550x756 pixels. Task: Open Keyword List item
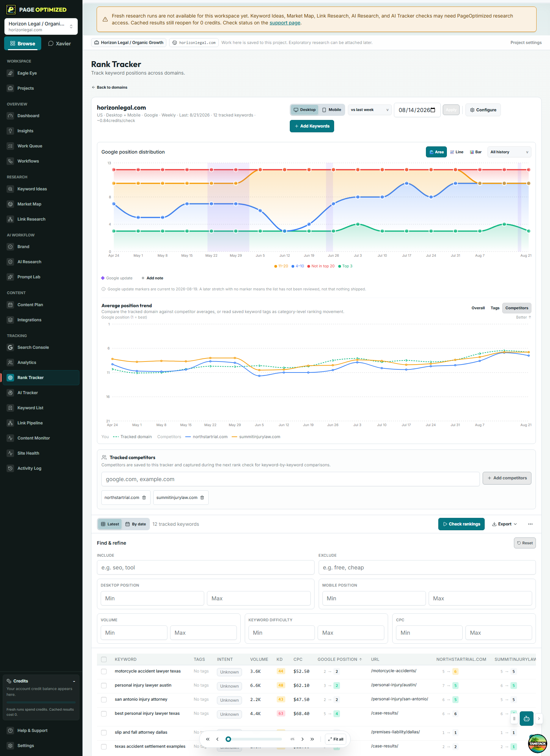[x=41, y=408]
